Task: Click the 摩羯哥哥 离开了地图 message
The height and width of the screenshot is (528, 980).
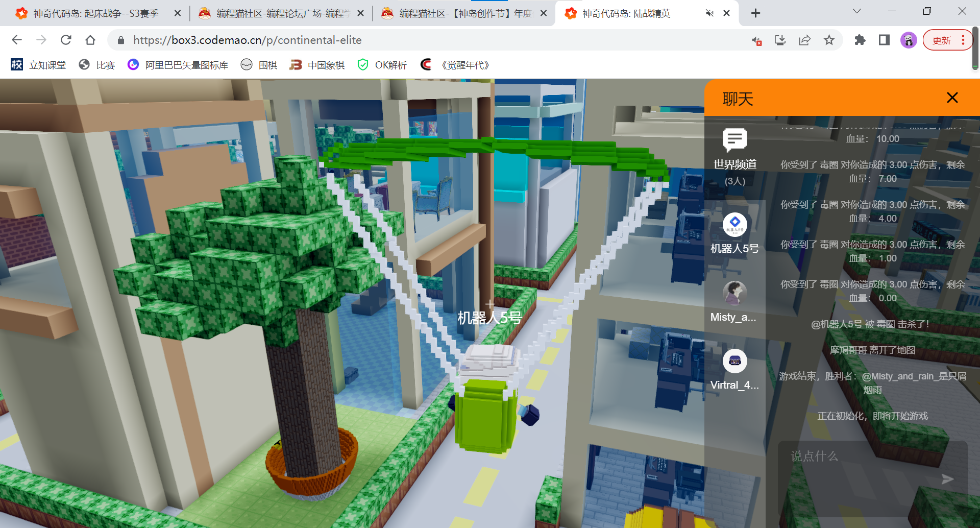Action: pos(872,350)
